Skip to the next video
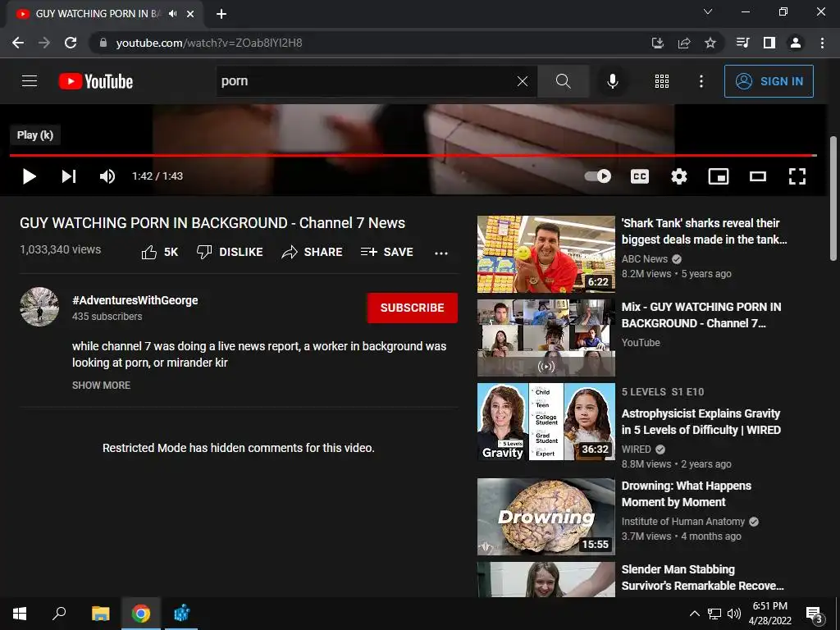The width and height of the screenshot is (840, 630). click(69, 176)
